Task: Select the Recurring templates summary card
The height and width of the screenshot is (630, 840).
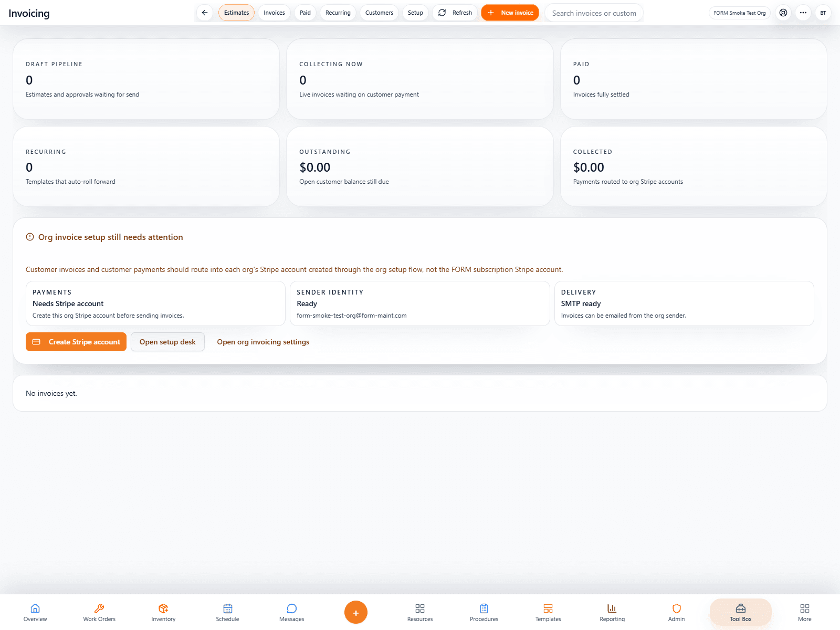Action: (146, 166)
